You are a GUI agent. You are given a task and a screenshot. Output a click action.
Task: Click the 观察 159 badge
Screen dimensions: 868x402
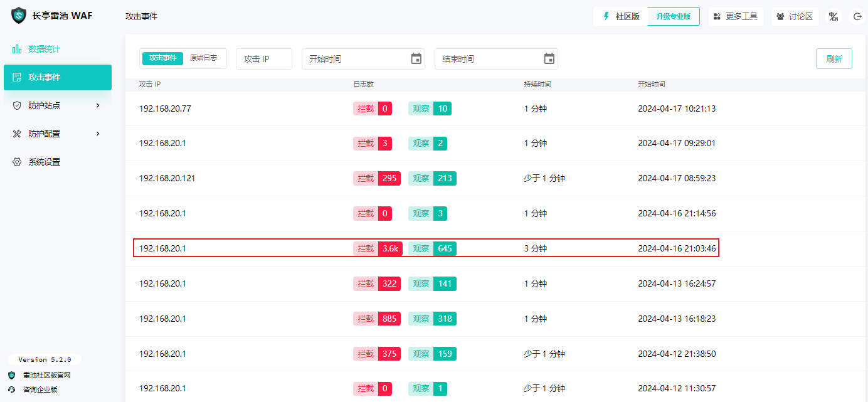[x=432, y=354]
